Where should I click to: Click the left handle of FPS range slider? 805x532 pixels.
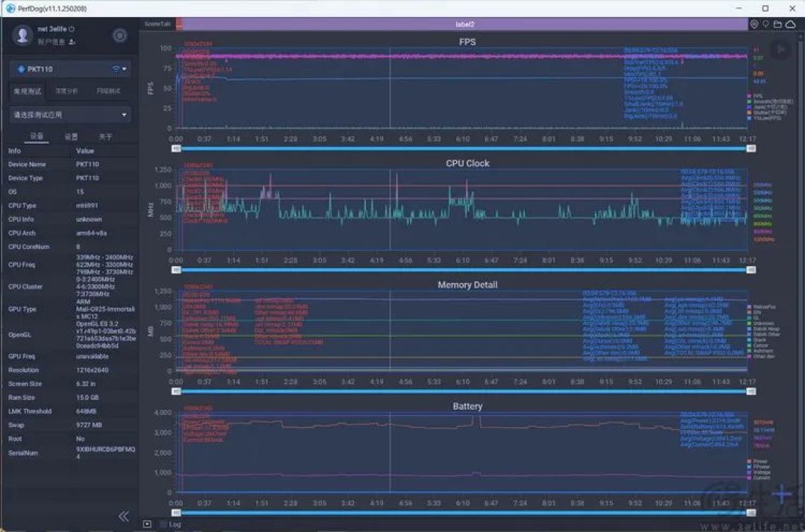click(176, 149)
